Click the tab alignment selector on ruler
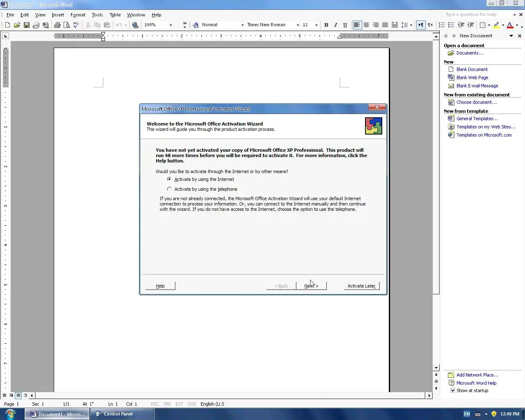This screenshot has width=525, height=420. (5, 36)
